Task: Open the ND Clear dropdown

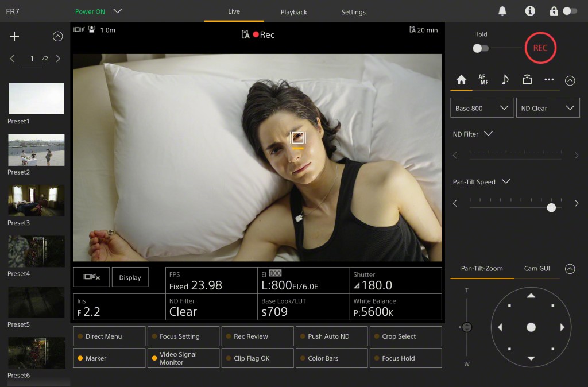Action: [548, 107]
